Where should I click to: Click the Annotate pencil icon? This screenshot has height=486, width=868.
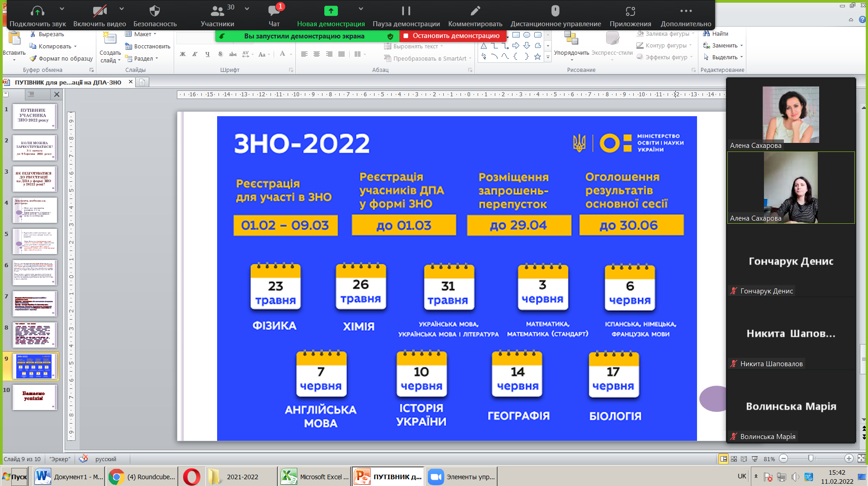pos(475,11)
